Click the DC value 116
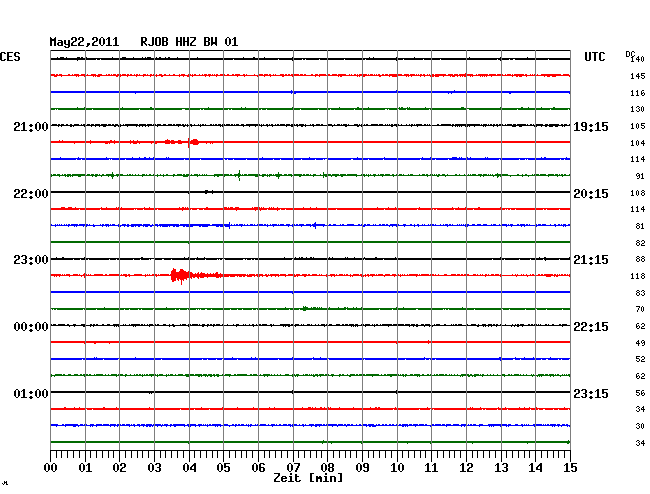The image size is (650, 494). click(638, 93)
